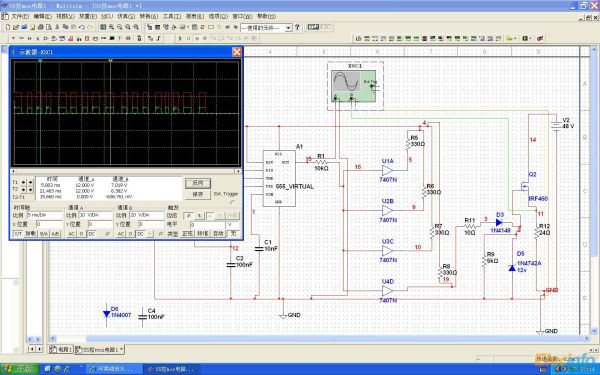Select the IRF460 MOSFET Q2 on schematic
This screenshot has height=375, width=600.
coord(525,187)
